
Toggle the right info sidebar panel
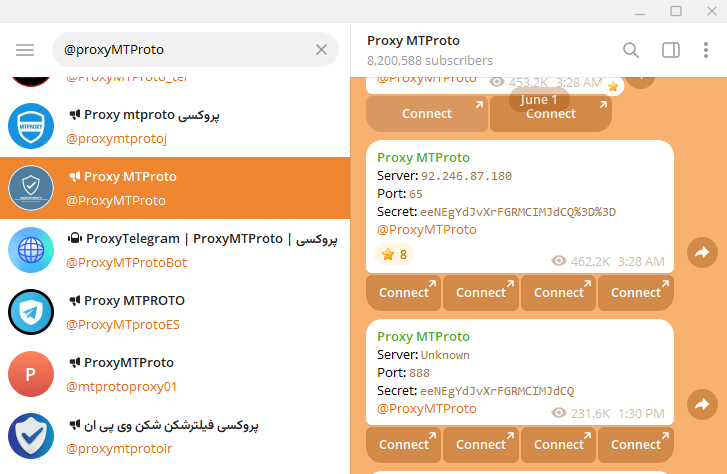670,50
